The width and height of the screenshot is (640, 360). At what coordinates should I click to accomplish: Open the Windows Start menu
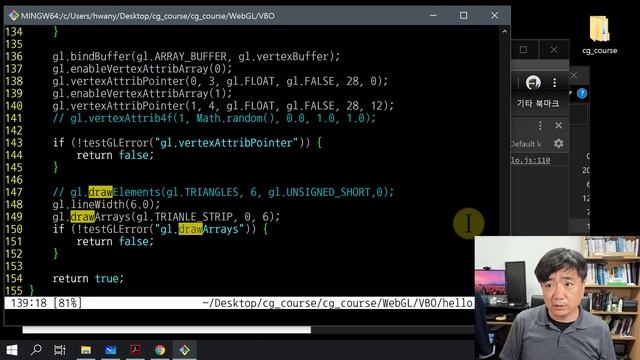coord(12,350)
